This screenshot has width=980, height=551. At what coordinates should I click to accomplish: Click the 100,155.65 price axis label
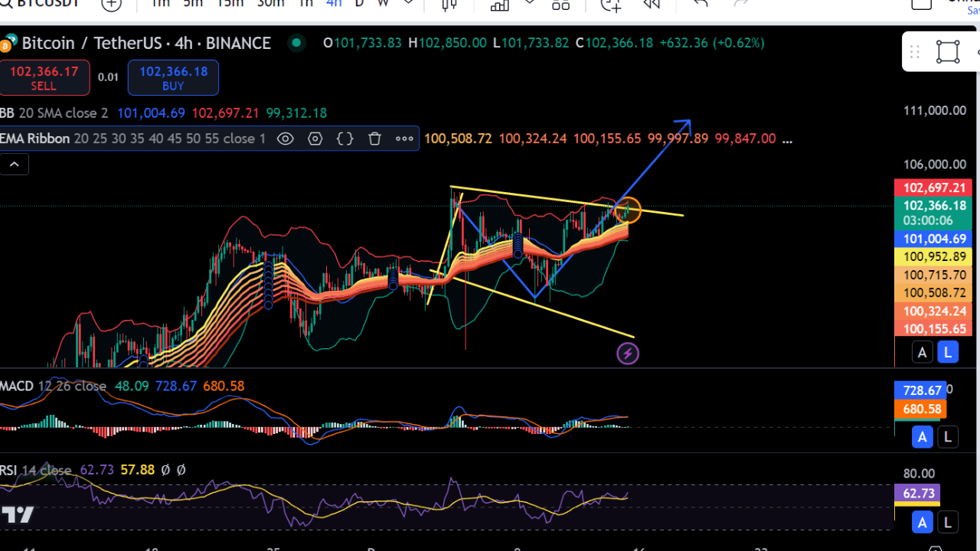click(x=933, y=328)
